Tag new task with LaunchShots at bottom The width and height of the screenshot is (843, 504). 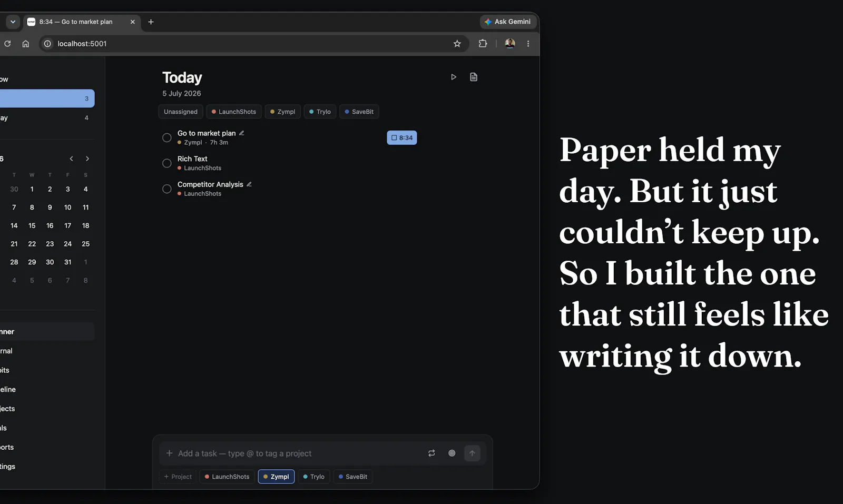(227, 477)
